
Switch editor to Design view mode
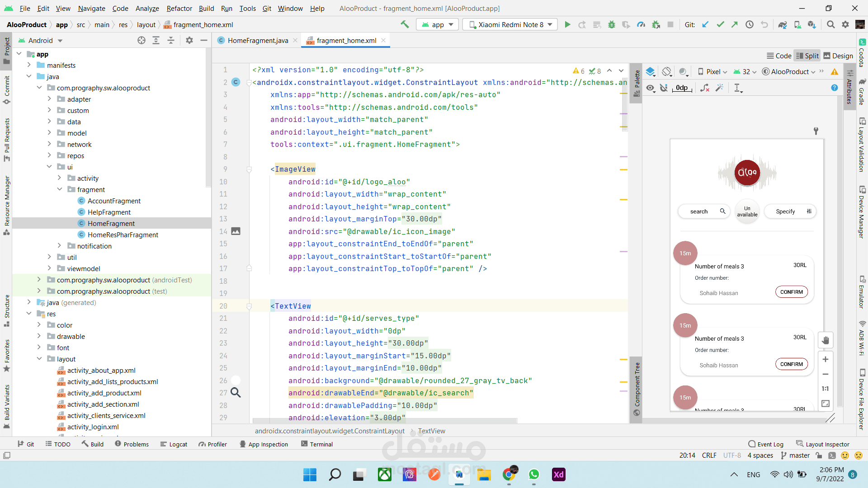click(838, 56)
